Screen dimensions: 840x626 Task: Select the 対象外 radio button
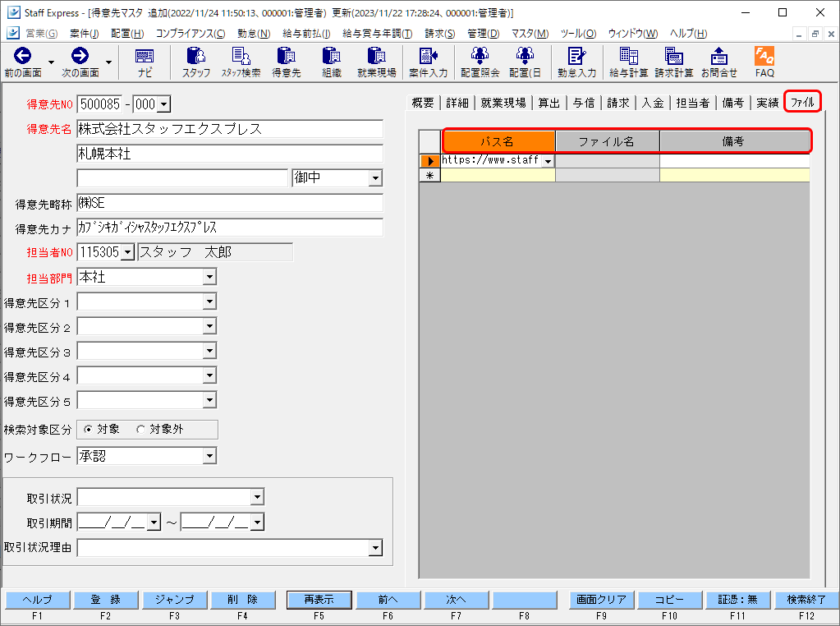pyautogui.click(x=140, y=430)
